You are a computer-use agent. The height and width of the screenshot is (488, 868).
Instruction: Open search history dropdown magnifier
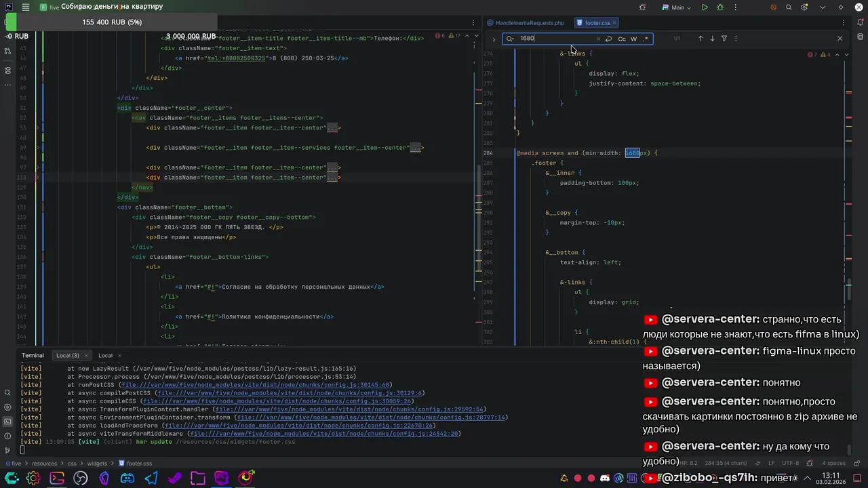tap(510, 39)
